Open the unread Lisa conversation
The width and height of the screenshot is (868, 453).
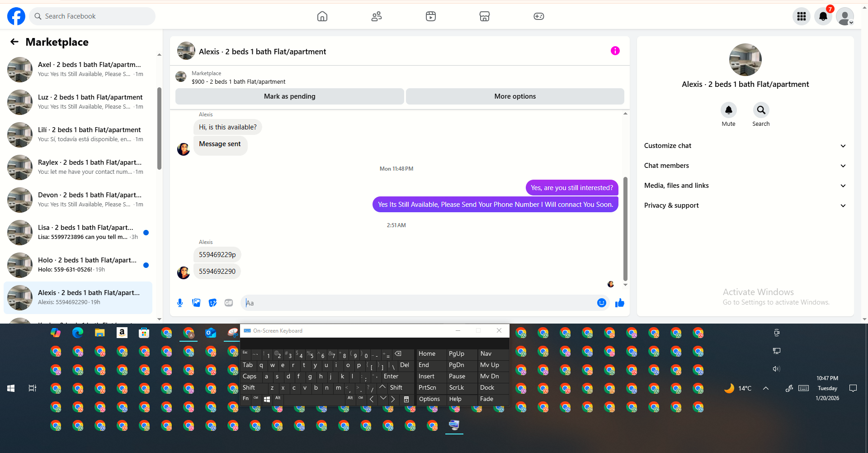pyautogui.click(x=78, y=233)
